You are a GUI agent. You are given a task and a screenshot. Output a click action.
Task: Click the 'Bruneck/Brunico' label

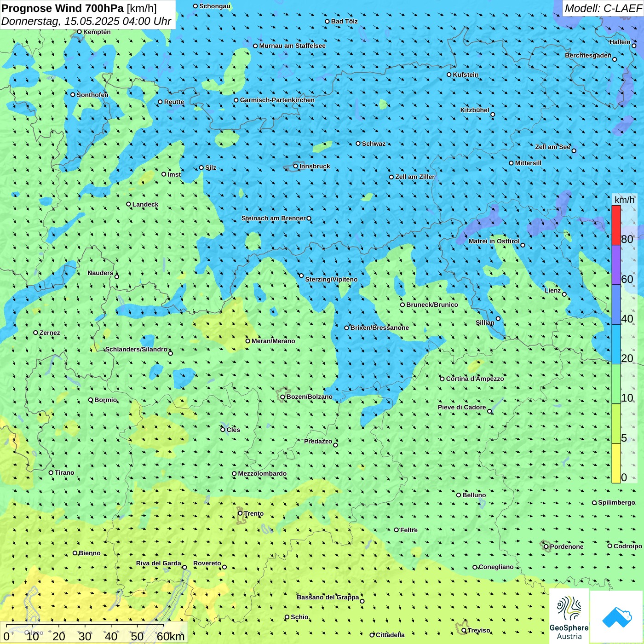click(x=432, y=305)
